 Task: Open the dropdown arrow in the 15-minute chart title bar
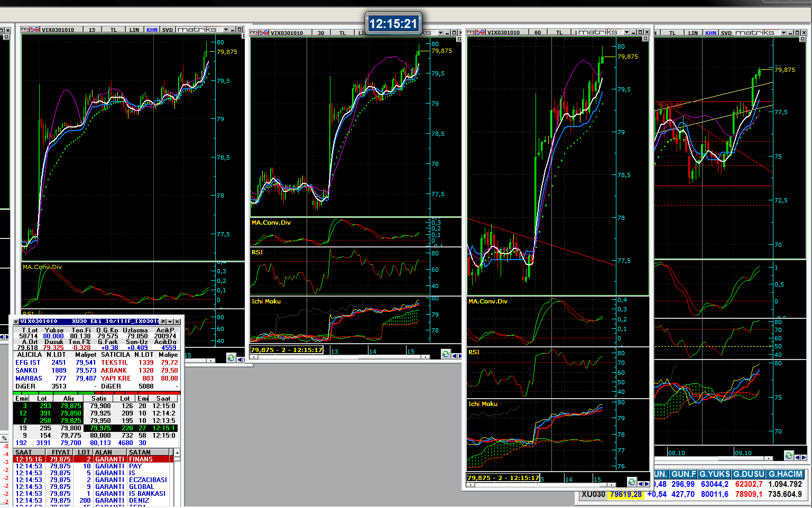[226, 30]
